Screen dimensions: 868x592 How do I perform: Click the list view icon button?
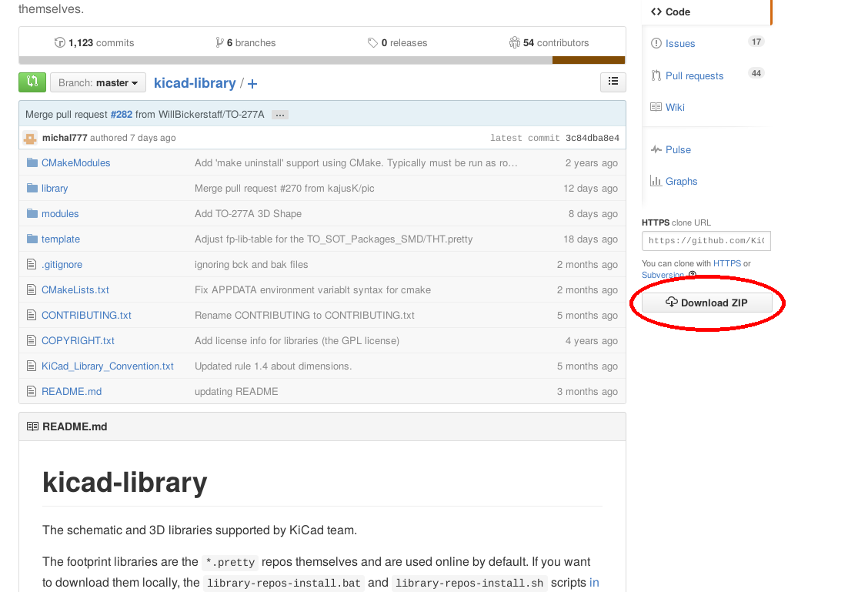pos(613,82)
